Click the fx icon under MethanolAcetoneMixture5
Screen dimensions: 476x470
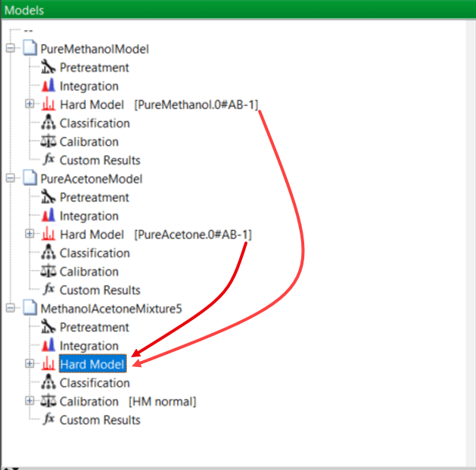(x=48, y=420)
